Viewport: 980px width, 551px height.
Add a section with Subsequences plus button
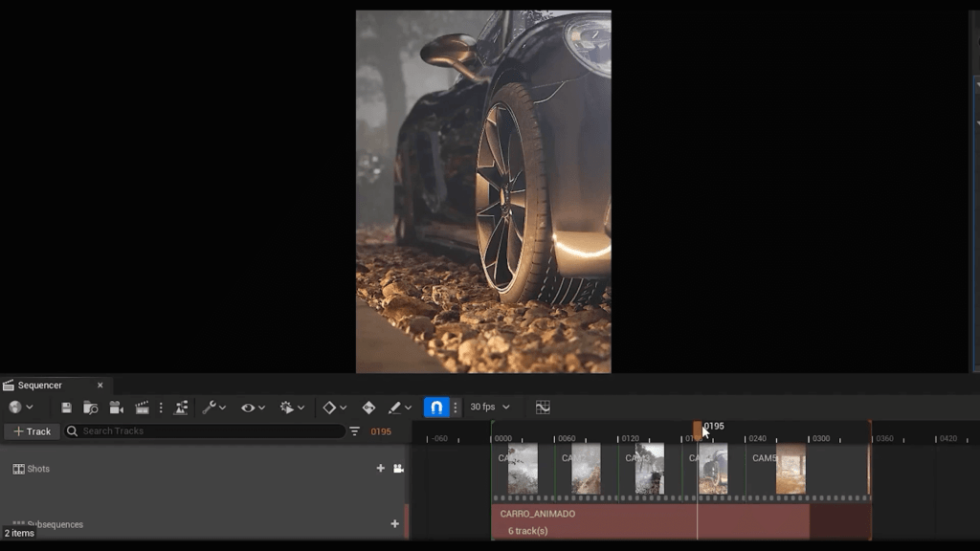click(x=394, y=524)
